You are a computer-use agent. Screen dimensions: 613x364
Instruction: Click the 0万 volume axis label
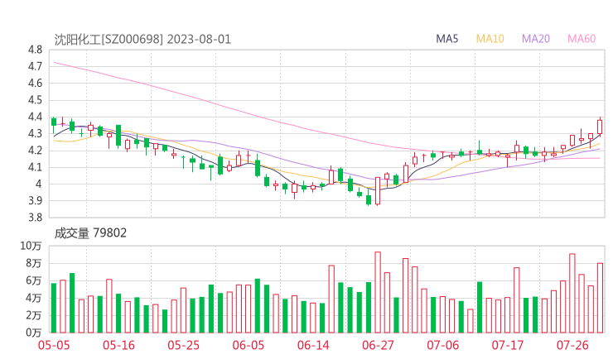point(34,333)
